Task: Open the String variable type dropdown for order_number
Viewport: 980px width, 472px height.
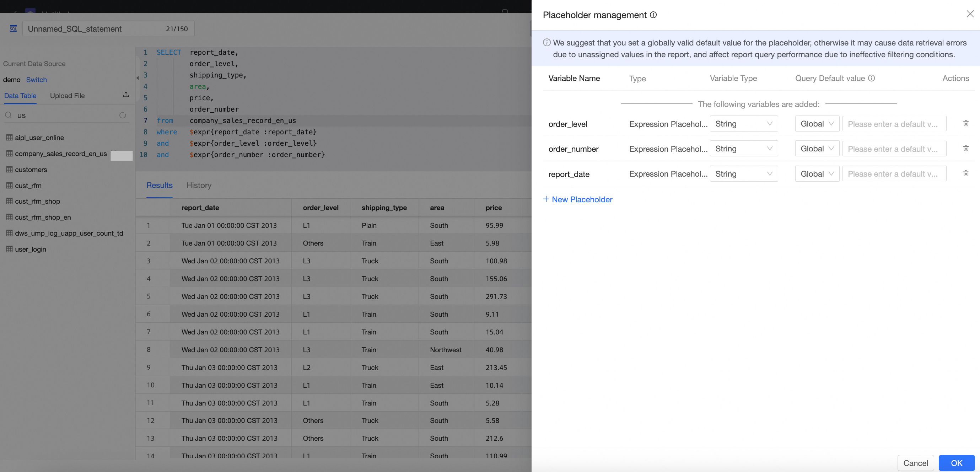Action: 744,149
